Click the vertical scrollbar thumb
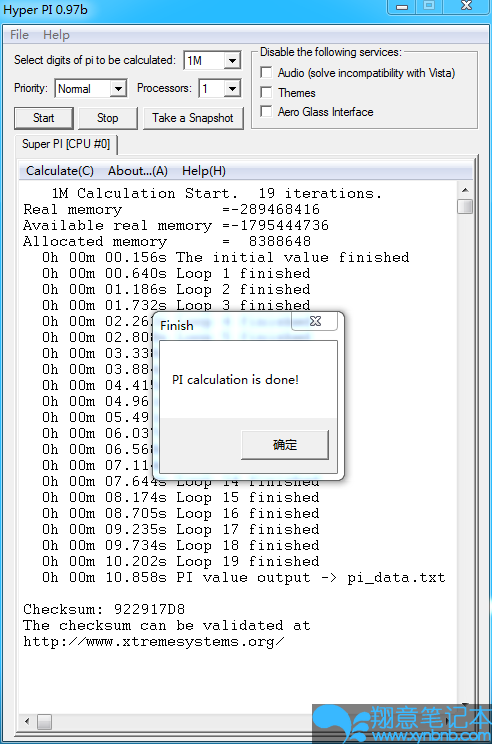492x744 pixels. pyautogui.click(x=465, y=206)
